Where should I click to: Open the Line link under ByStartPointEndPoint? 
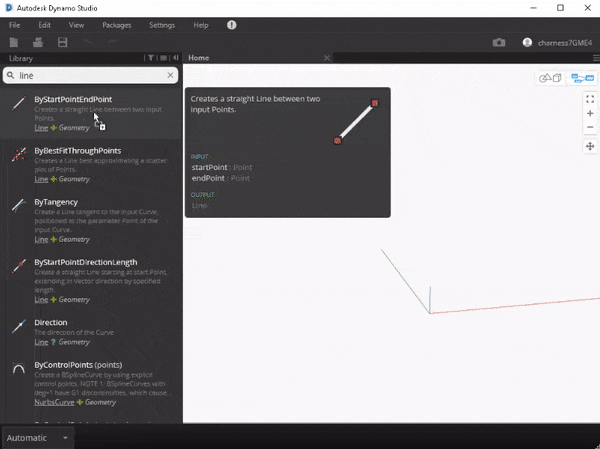coord(41,128)
